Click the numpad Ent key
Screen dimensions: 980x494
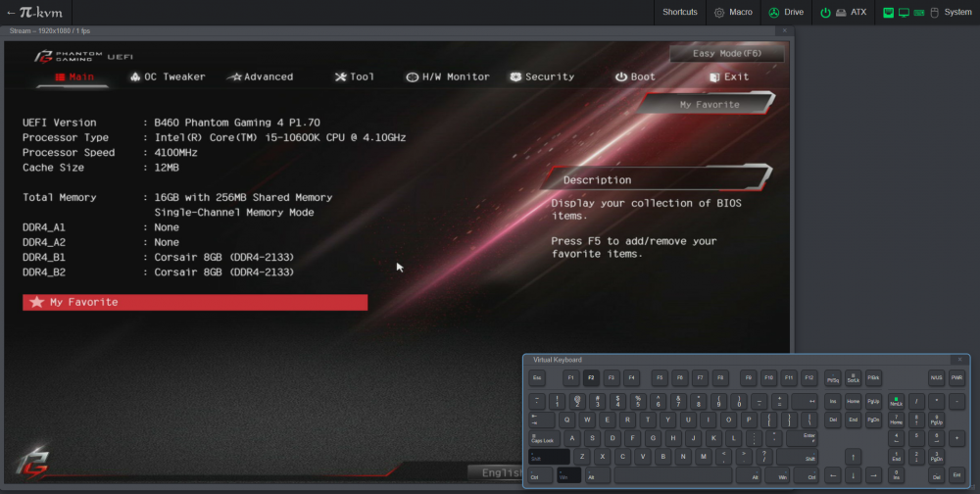(956, 475)
